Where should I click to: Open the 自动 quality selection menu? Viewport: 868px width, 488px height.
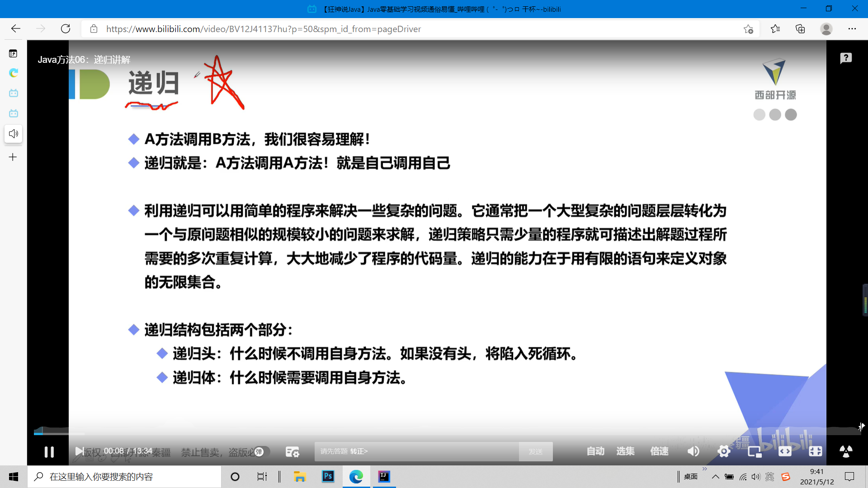595,451
